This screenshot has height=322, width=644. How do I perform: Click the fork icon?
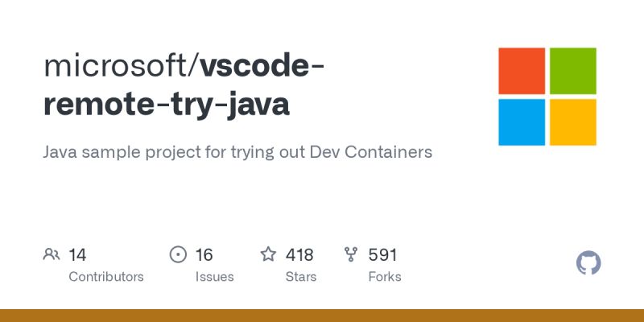(351, 254)
